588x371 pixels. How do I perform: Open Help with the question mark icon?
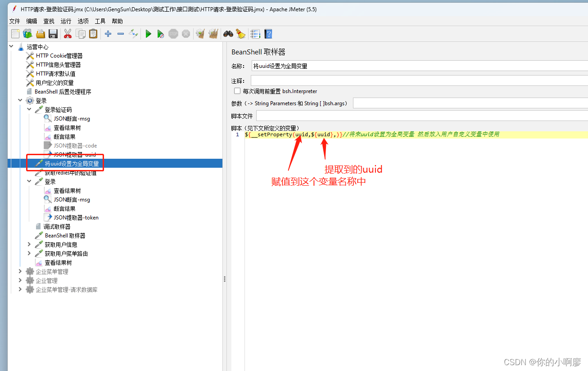click(x=268, y=34)
